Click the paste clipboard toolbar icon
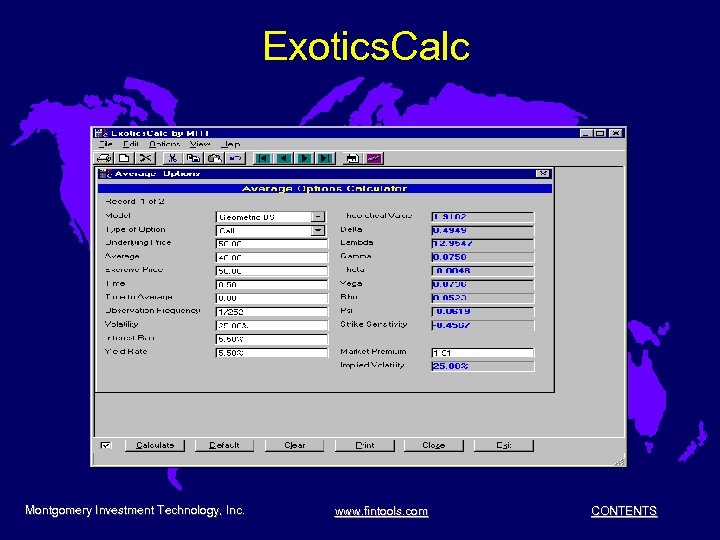720x540 pixels. tap(214, 158)
